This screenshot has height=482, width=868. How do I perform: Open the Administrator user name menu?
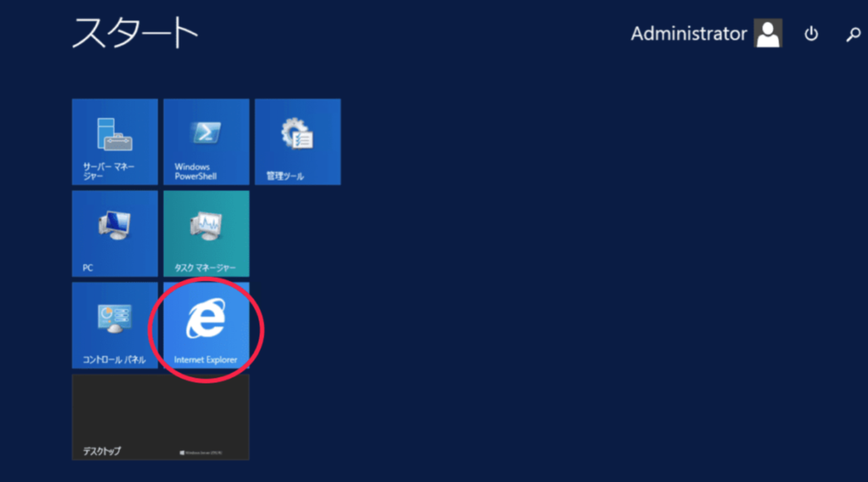click(688, 34)
